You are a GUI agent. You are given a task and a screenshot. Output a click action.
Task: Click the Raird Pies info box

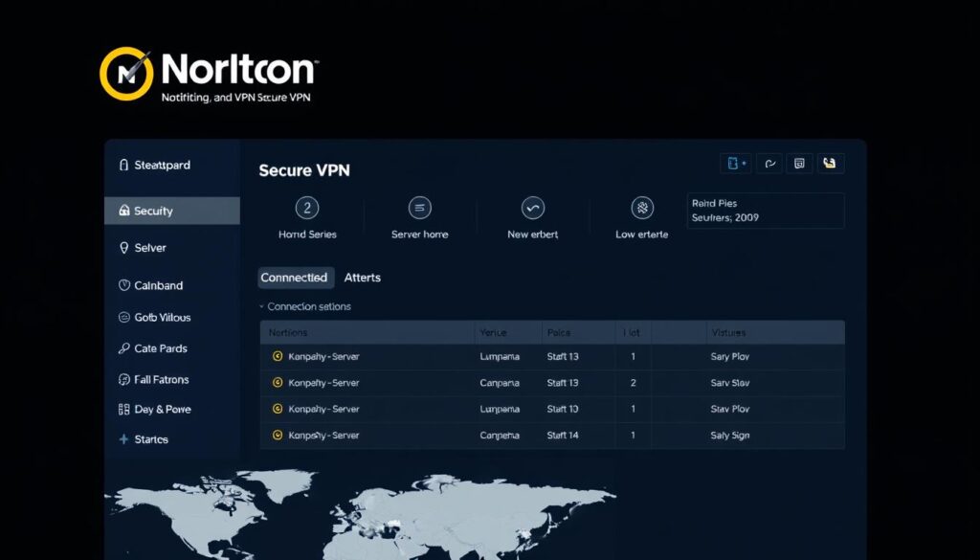click(766, 211)
